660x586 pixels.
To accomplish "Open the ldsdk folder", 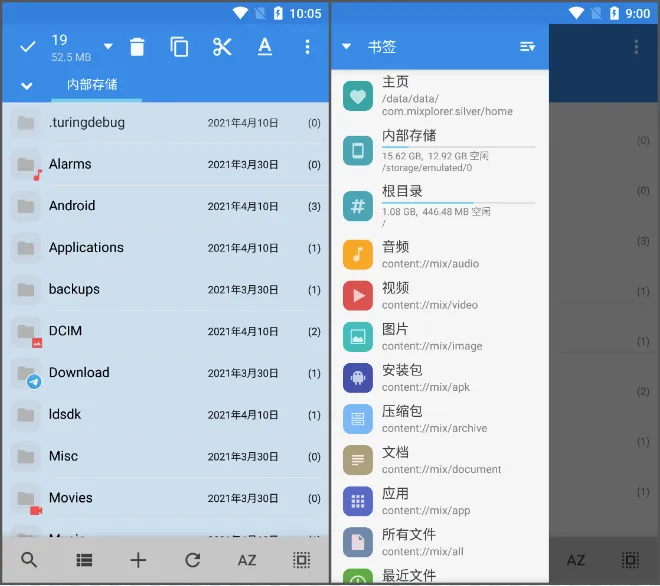I will [x=165, y=414].
